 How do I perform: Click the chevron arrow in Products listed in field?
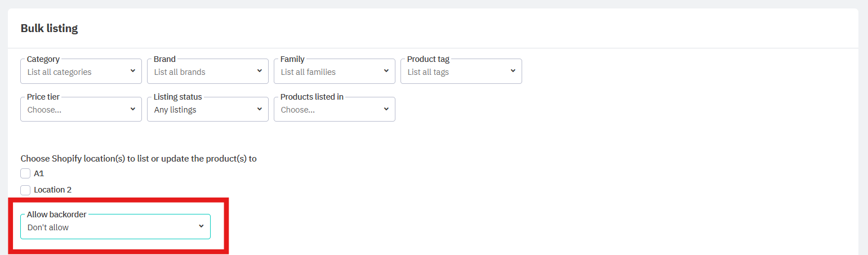point(386,109)
